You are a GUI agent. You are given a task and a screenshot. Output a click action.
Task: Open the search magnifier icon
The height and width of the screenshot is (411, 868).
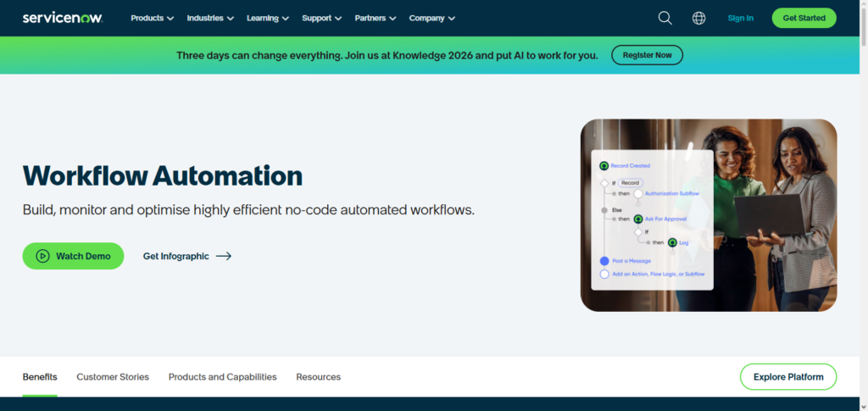point(665,18)
